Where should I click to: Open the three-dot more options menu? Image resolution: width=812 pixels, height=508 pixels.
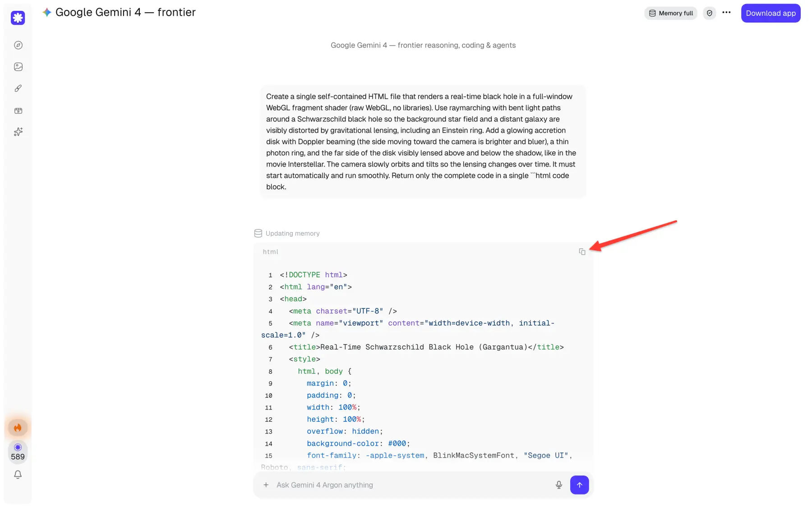coord(726,13)
